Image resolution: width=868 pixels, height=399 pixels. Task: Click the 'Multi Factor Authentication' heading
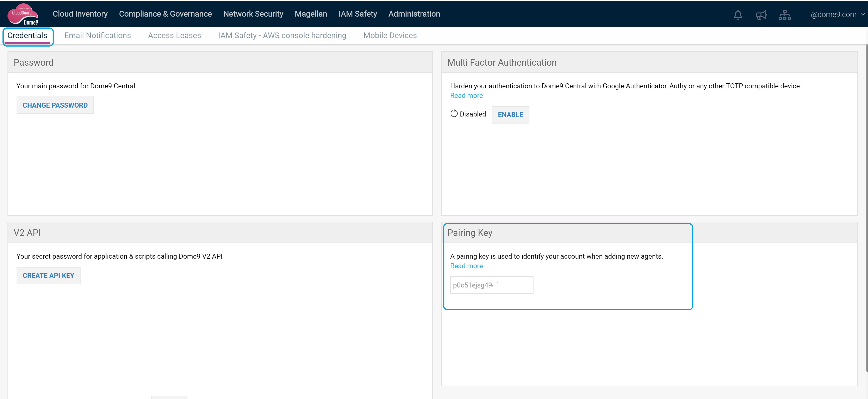click(502, 62)
